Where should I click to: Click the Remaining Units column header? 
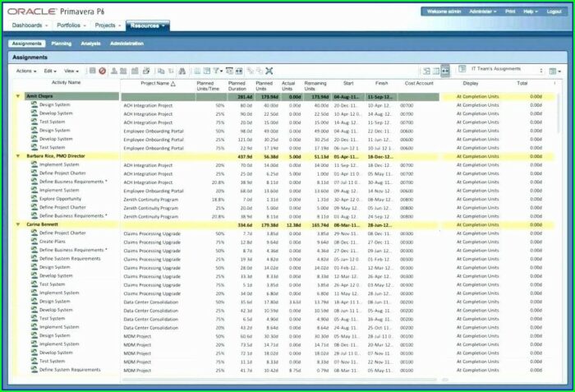click(315, 86)
